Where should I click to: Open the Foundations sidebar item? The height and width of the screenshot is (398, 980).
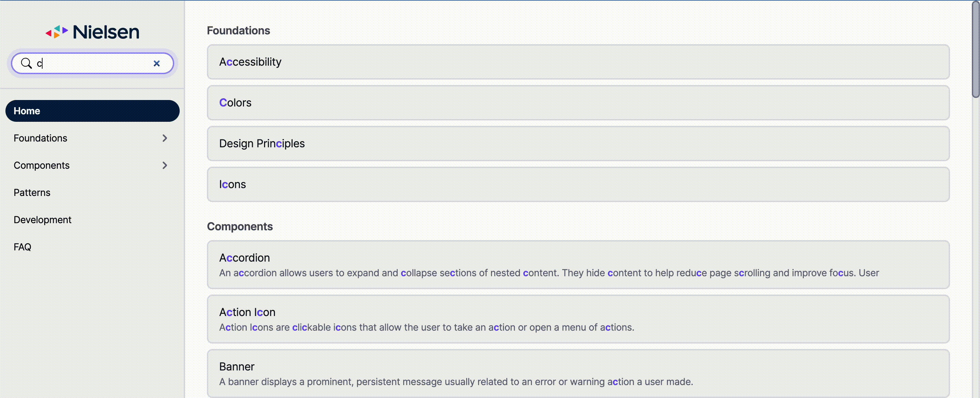pyautogui.click(x=40, y=138)
